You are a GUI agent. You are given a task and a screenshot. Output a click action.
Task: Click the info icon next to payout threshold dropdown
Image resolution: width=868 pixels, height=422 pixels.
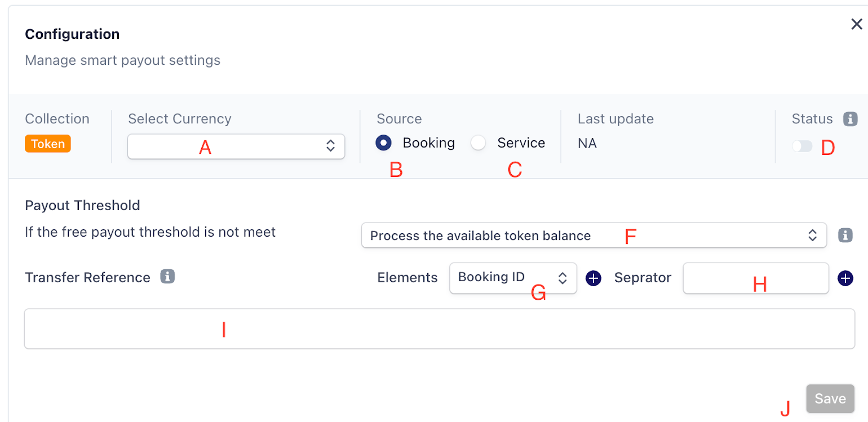click(845, 235)
